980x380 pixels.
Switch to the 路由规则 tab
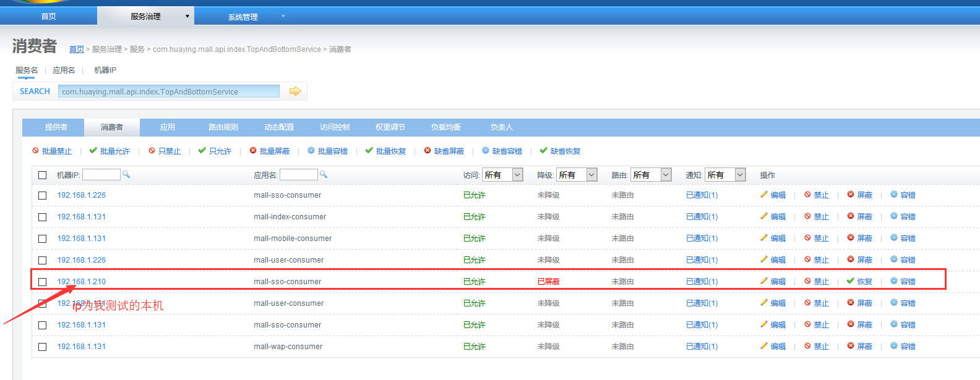(223, 127)
